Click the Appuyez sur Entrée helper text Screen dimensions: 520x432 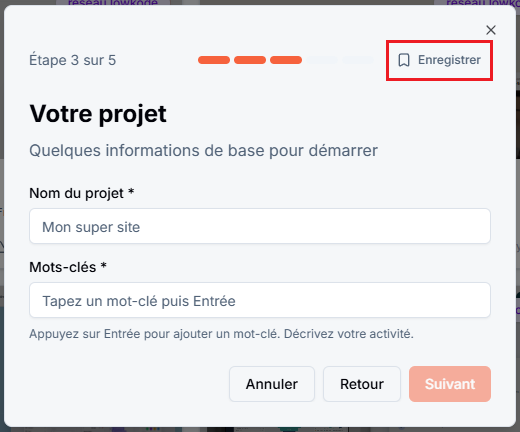tap(221, 334)
